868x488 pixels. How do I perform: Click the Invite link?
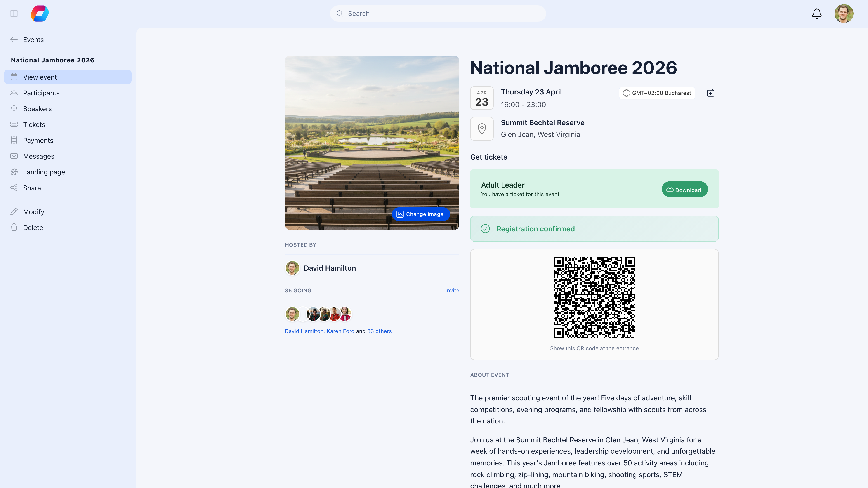[452, 290]
